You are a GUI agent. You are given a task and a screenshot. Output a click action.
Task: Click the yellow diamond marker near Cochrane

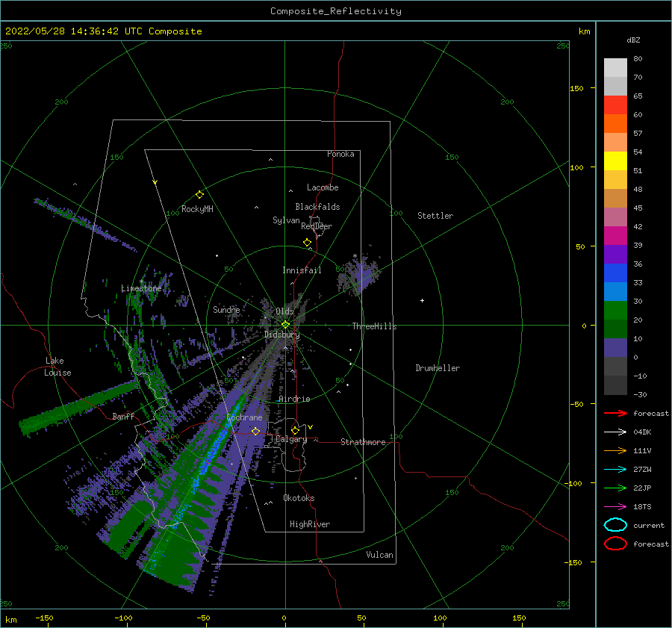(x=255, y=431)
